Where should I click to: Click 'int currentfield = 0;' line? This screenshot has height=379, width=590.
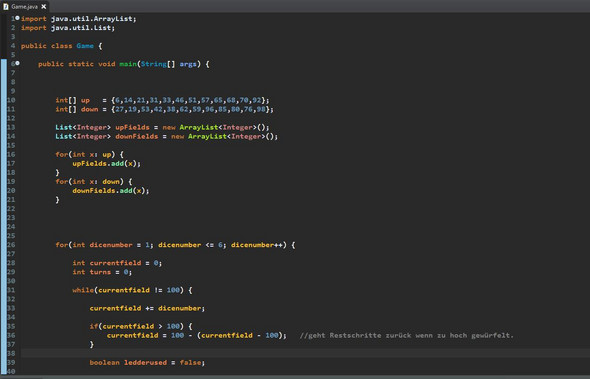click(117, 263)
